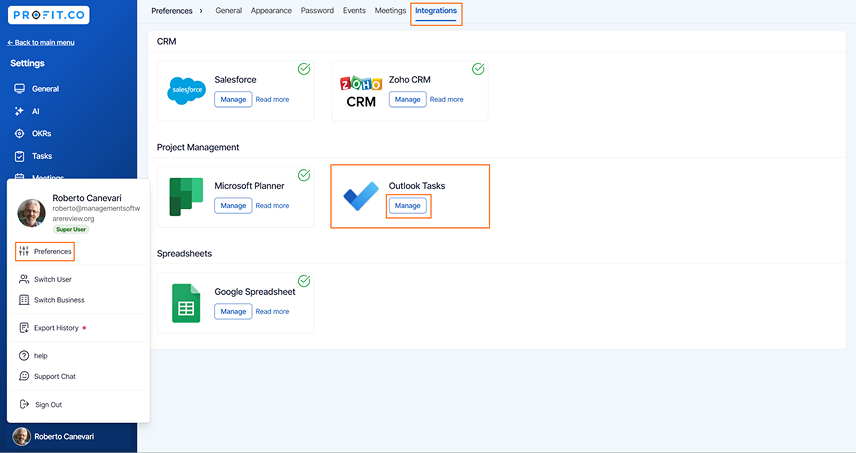Click the Google Spreadsheet connected check icon

pyautogui.click(x=304, y=281)
